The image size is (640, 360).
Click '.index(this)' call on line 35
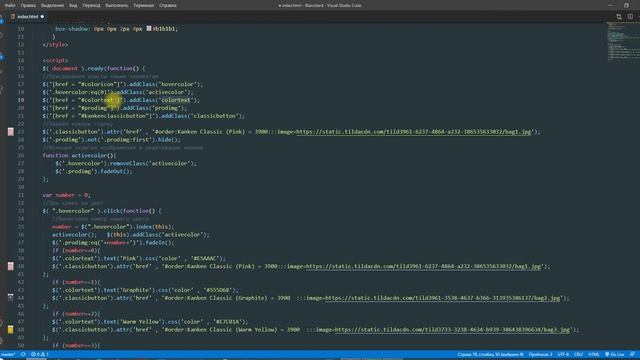pos(153,227)
